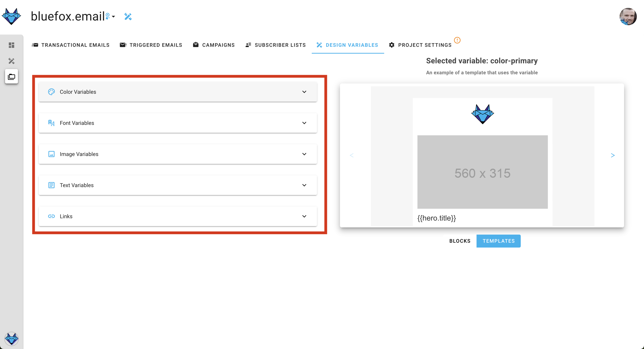Viewport: 644px width, 349px height.
Task: Click the design wand icon beside project name
Action: [128, 17]
